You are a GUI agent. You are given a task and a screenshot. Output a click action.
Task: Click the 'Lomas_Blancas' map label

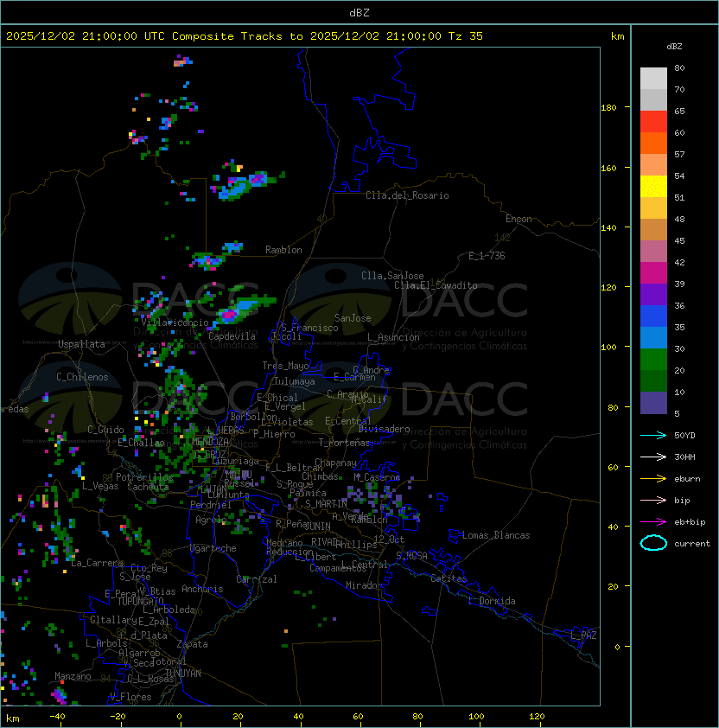(496, 535)
